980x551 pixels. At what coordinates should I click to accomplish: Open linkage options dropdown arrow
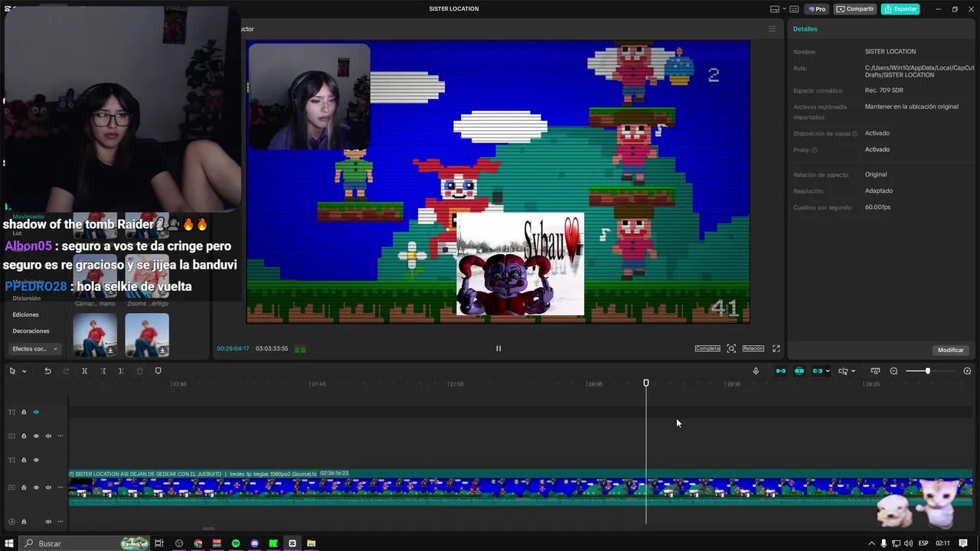click(828, 371)
